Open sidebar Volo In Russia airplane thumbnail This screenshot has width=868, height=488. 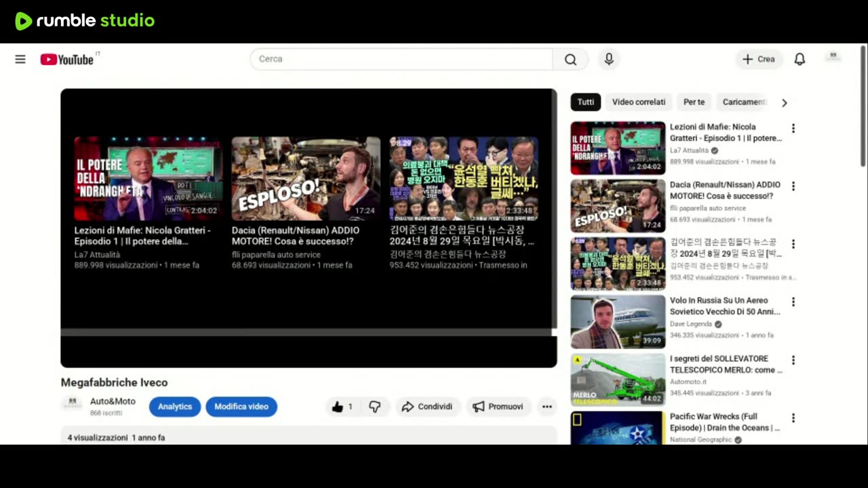pyautogui.click(x=618, y=322)
